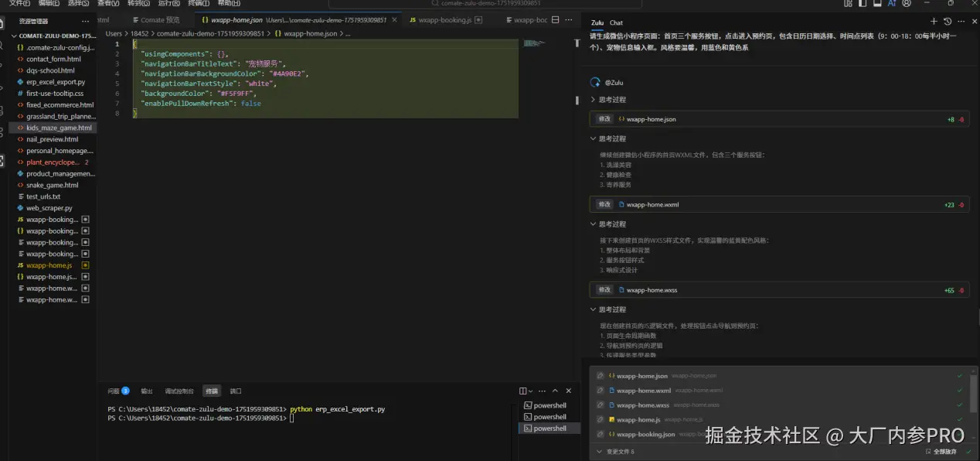Viewport: 980px width, 461px height.
Task: Open the Comate AI icon in the title bar
Action: [x=892, y=5]
